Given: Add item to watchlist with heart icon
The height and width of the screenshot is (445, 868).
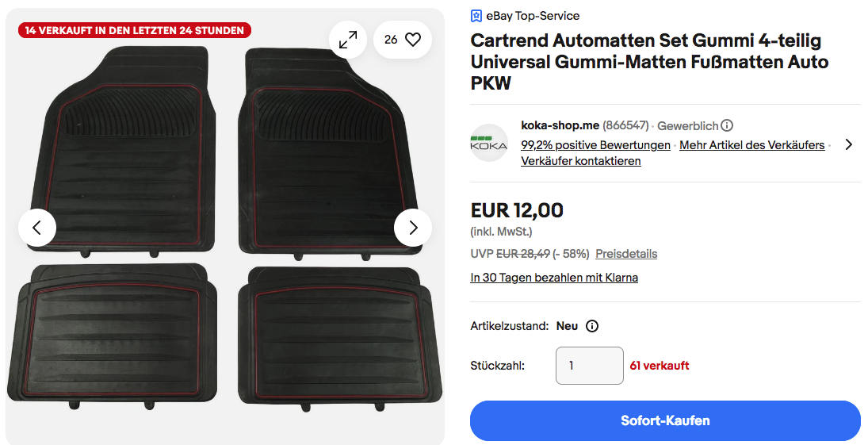Looking at the screenshot, I should tap(403, 40).
